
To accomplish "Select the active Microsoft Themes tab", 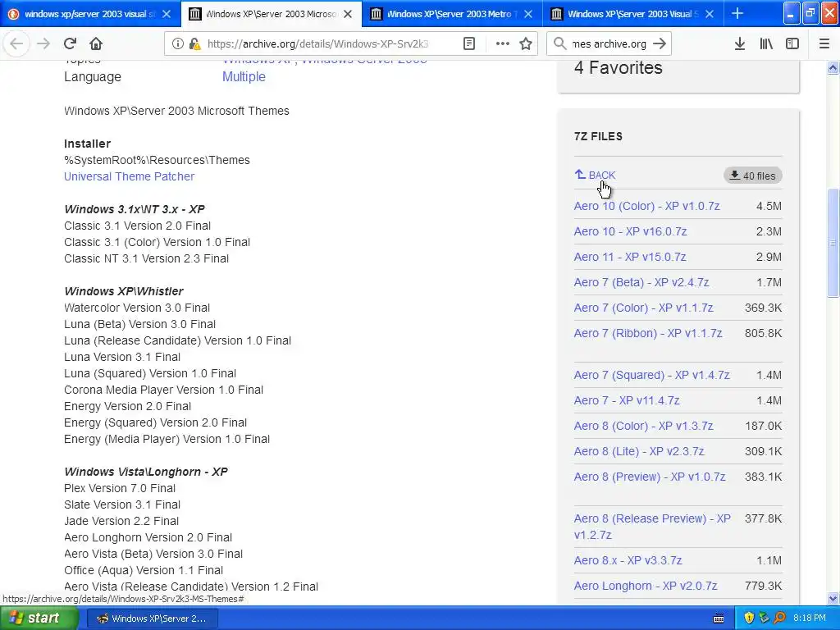I will (x=271, y=14).
